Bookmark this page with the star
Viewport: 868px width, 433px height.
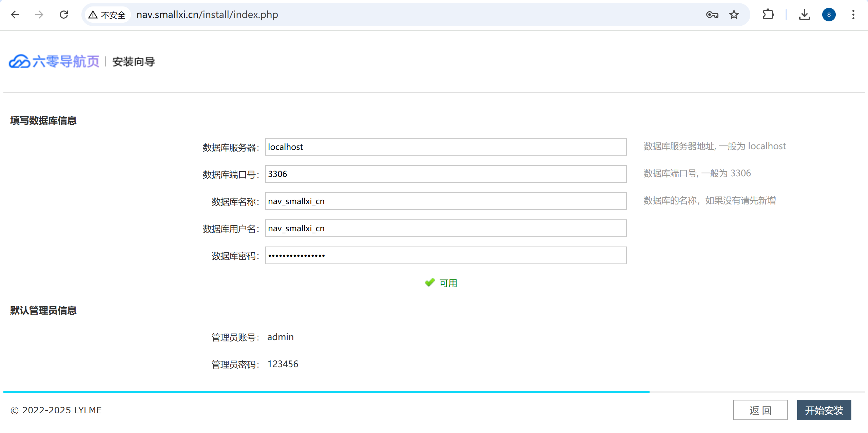[x=734, y=15]
